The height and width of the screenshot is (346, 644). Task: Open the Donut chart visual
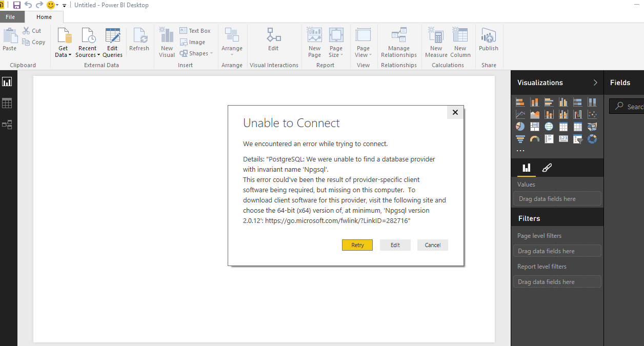(592, 138)
